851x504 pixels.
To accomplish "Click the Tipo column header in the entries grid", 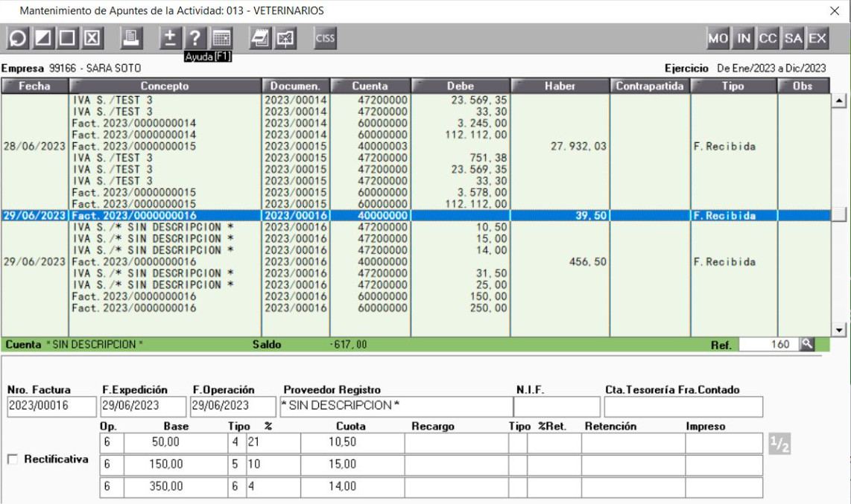I will [x=734, y=86].
